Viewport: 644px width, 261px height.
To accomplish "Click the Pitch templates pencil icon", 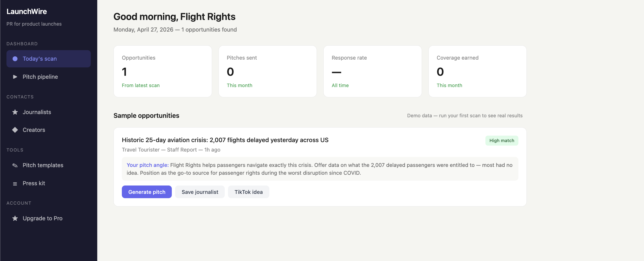I will coord(15,165).
